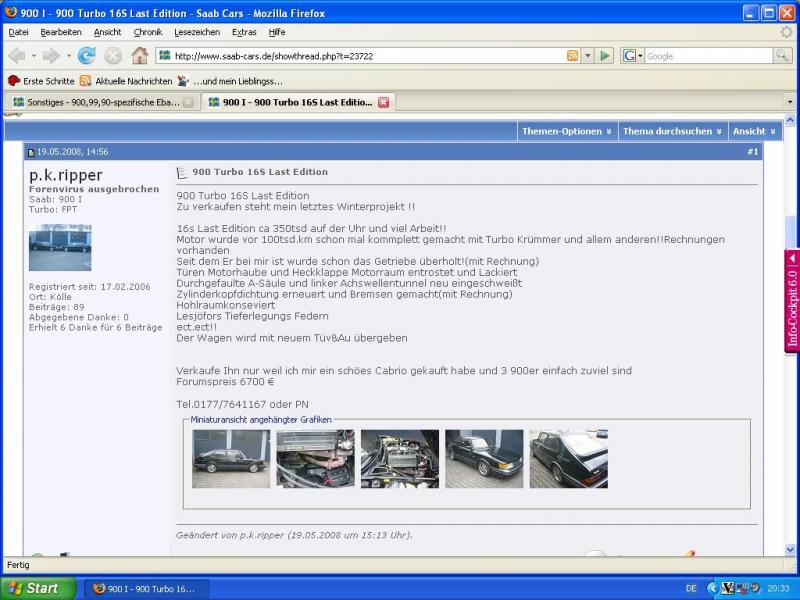This screenshot has height=600, width=800.
Task: Click scrollbar down arrow
Action: pyautogui.click(x=790, y=549)
